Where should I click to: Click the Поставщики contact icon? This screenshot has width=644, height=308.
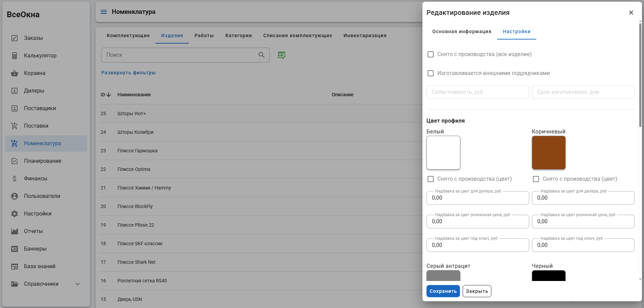tap(15, 108)
